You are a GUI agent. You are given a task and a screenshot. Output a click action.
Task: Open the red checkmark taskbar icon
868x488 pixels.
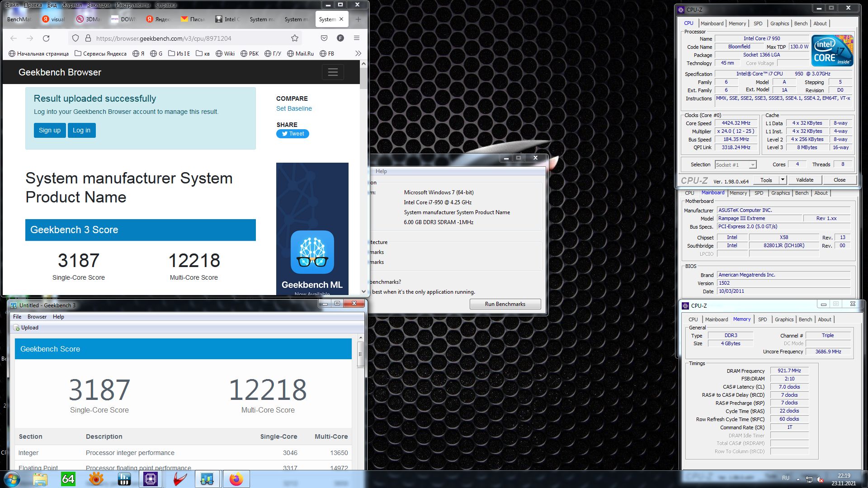click(180, 479)
